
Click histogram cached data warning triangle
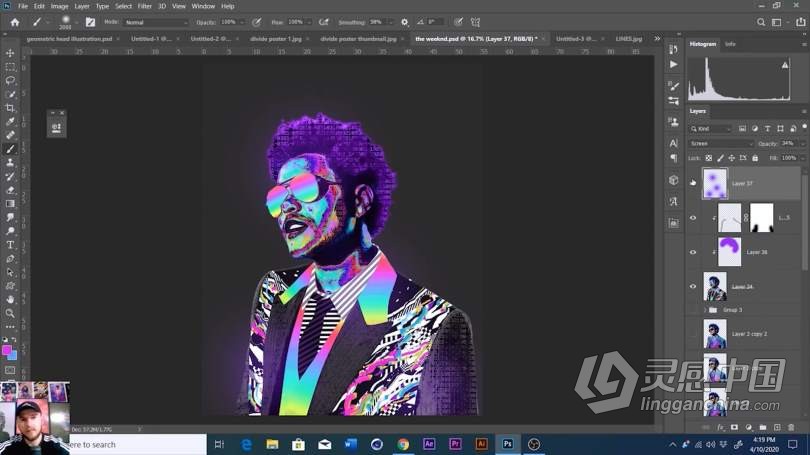point(785,65)
